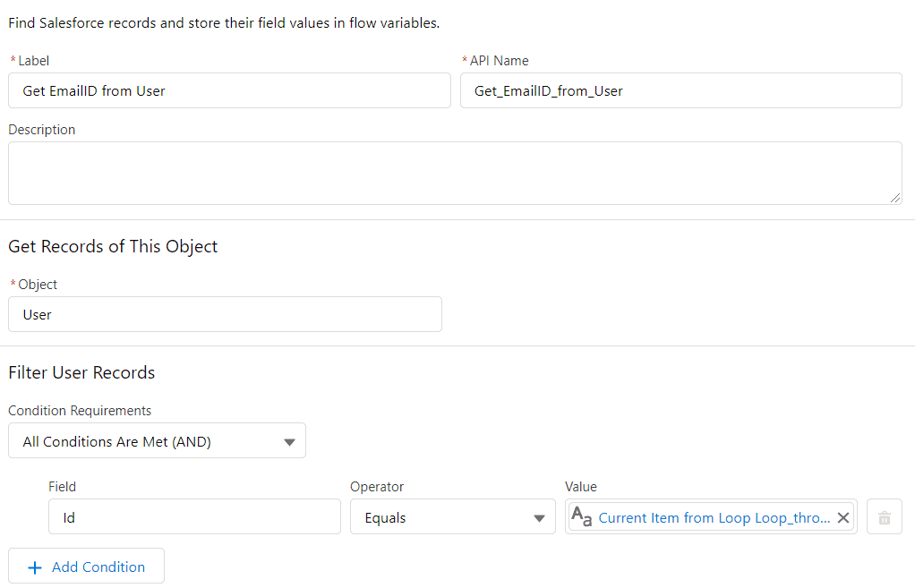Click the Field input containing Id
This screenshot has height=588, width=915.
(194, 516)
